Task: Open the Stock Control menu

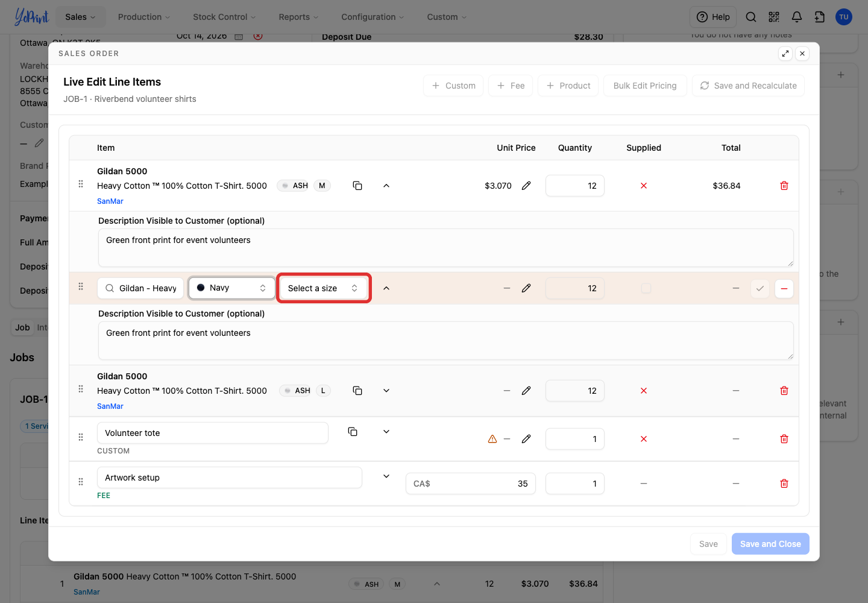Action: point(224,17)
